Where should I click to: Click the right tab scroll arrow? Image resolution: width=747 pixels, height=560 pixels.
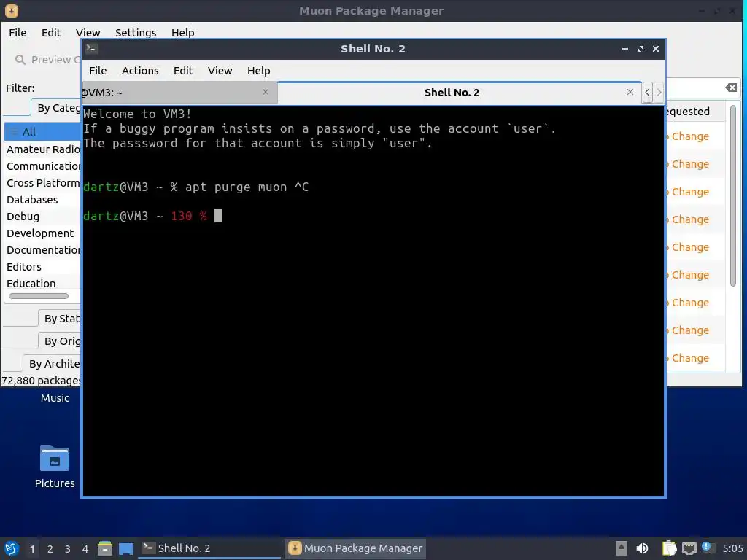659,93
